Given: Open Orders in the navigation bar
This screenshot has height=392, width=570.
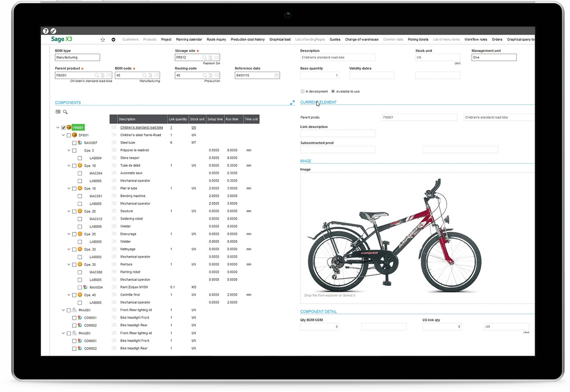Looking at the screenshot, I should [497, 40].
